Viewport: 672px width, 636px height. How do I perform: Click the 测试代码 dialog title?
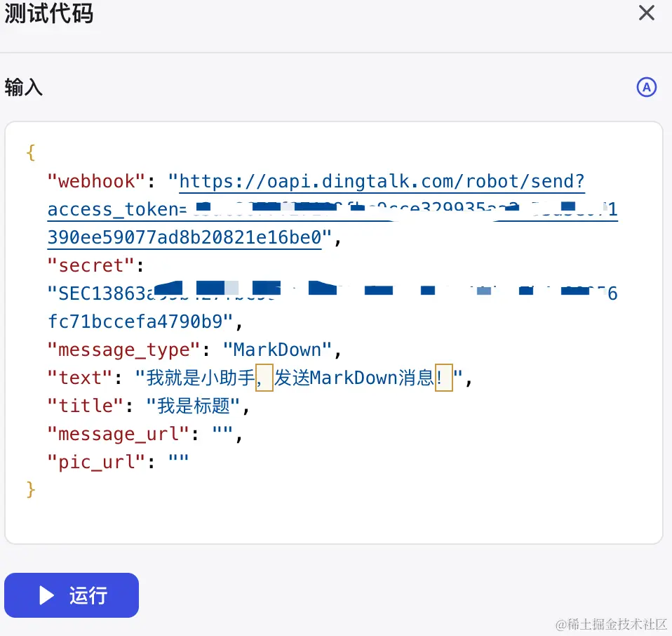(49, 13)
